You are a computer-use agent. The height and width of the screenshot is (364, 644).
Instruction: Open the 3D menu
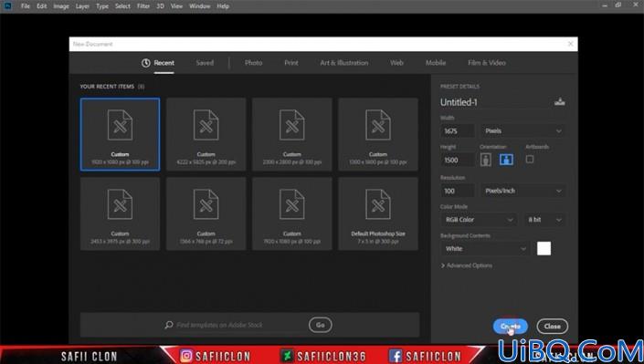[x=160, y=6]
